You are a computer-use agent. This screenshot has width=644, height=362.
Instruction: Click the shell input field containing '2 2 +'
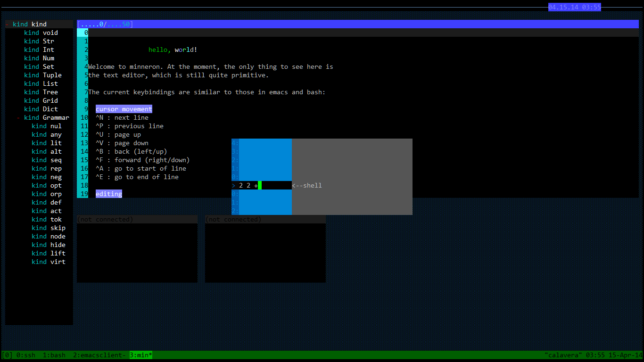click(x=262, y=186)
